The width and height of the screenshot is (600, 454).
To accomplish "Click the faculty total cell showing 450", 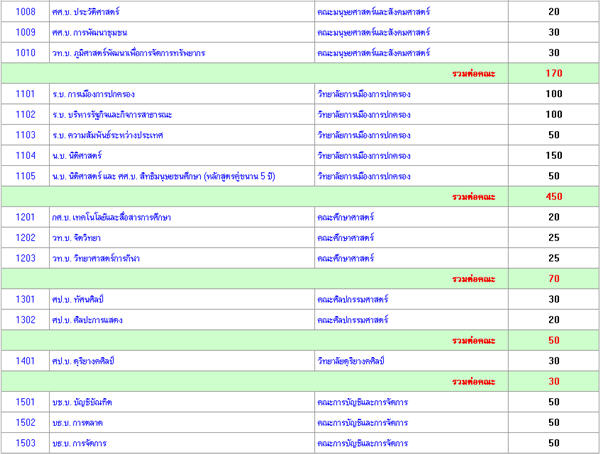I will coord(554,196).
